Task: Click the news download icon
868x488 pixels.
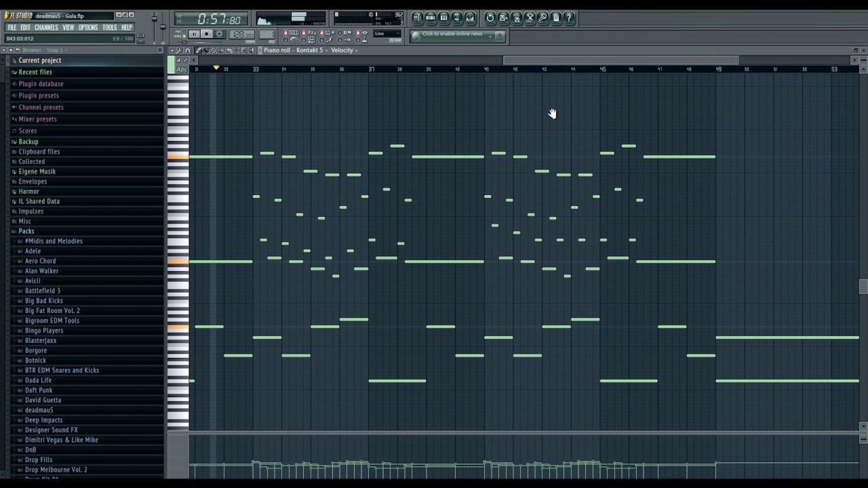Action: (500, 36)
